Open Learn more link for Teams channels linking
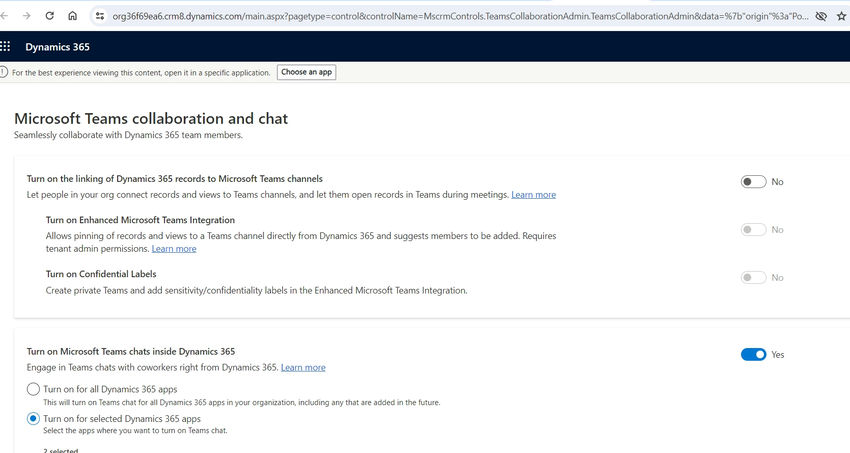This screenshot has width=850, height=453. pos(533,194)
